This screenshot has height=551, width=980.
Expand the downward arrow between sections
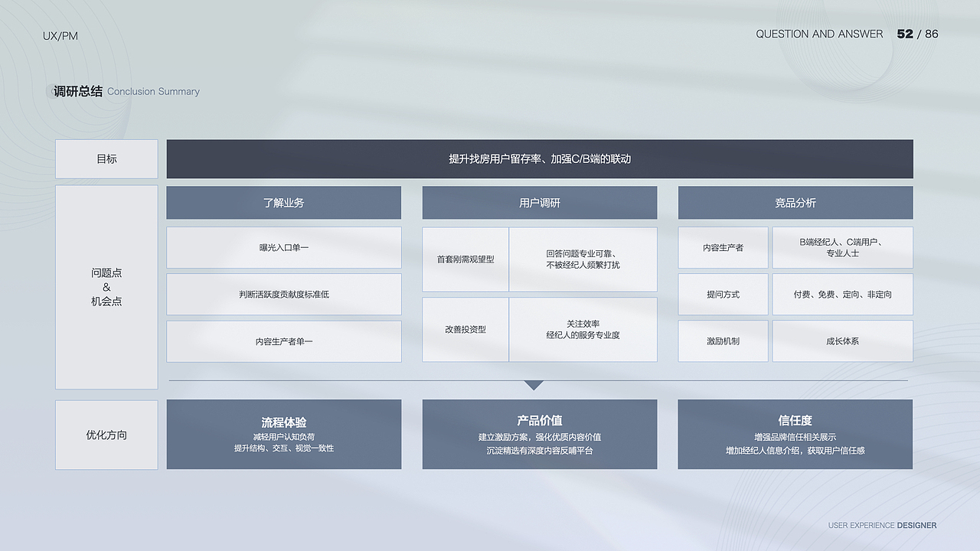coord(534,385)
